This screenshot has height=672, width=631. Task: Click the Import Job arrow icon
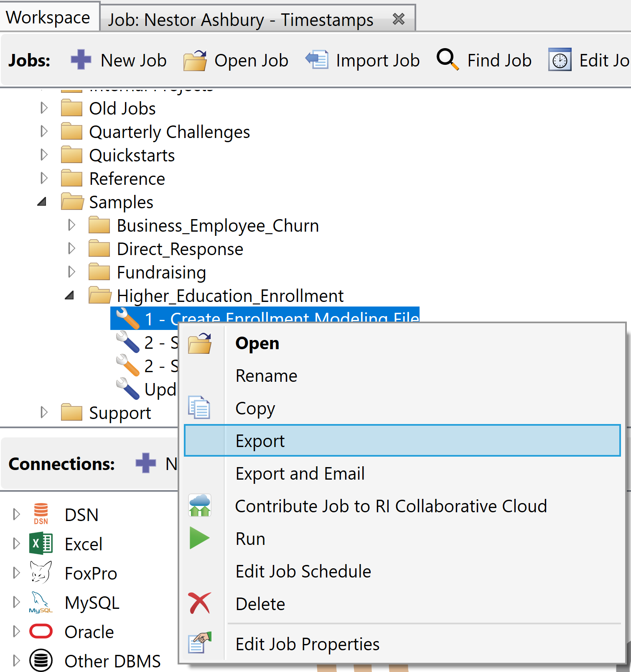pos(317,59)
